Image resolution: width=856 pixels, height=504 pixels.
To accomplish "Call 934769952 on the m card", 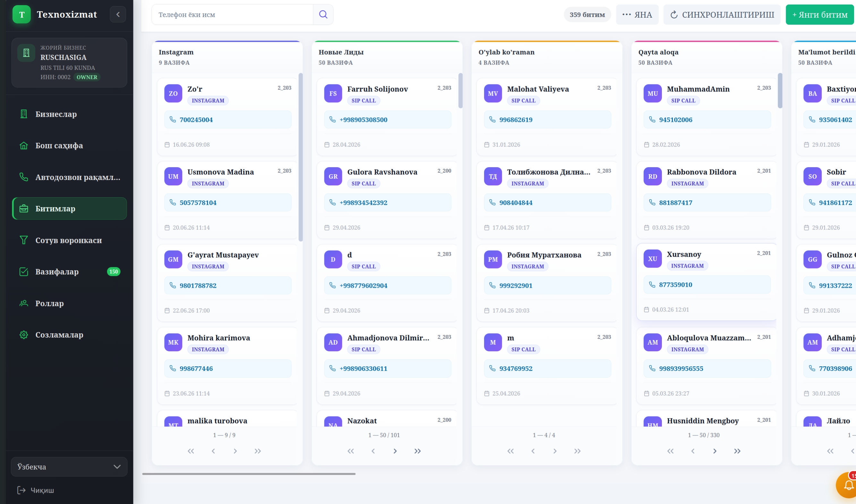I will coord(547,369).
